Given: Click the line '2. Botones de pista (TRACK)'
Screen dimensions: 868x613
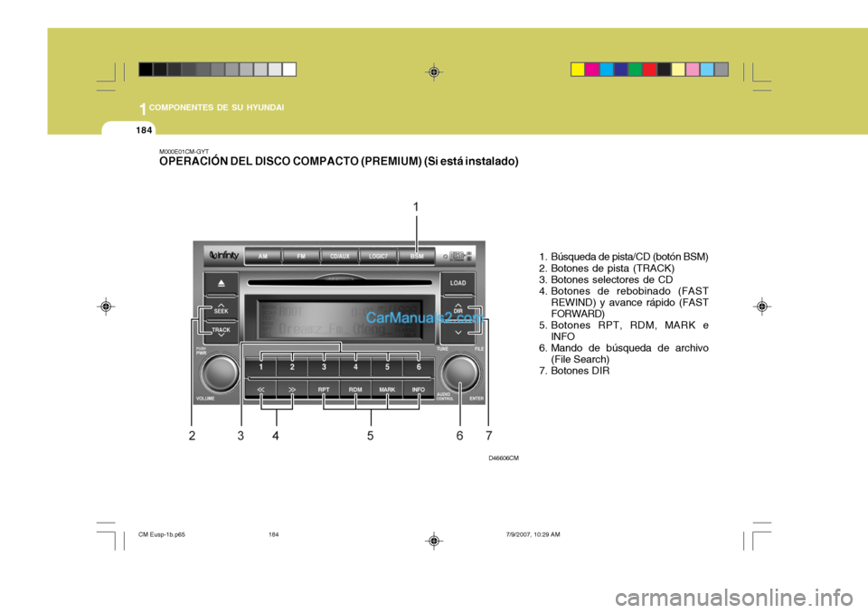Looking at the screenshot, I should tap(607, 269).
